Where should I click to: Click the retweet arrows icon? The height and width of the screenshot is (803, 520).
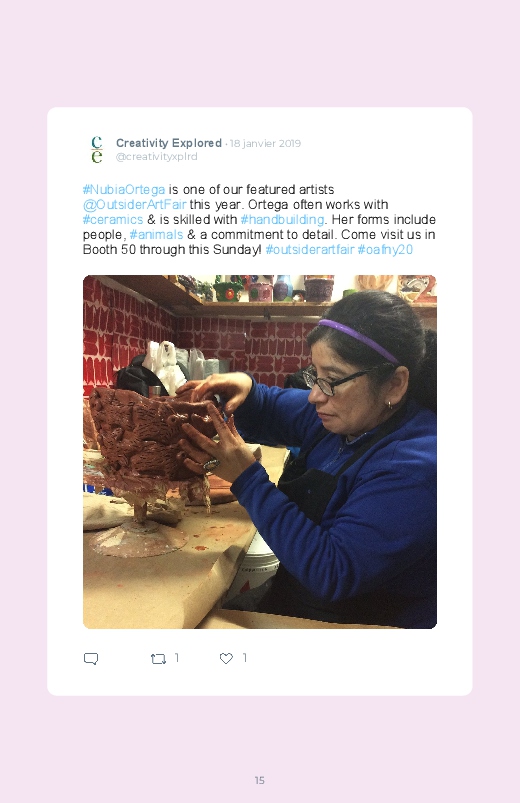(x=158, y=659)
